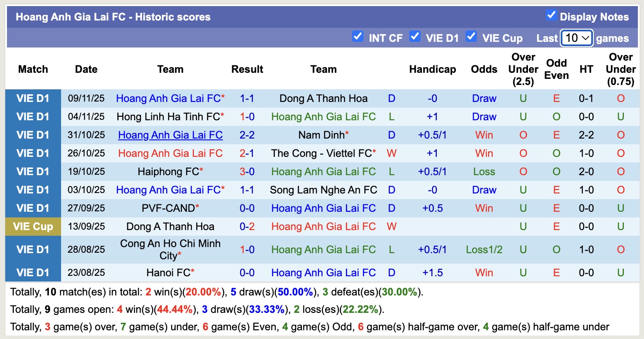Image resolution: width=644 pixels, height=339 pixels.
Task: Open Song Lam Nghe An FC team
Action: click(x=323, y=190)
